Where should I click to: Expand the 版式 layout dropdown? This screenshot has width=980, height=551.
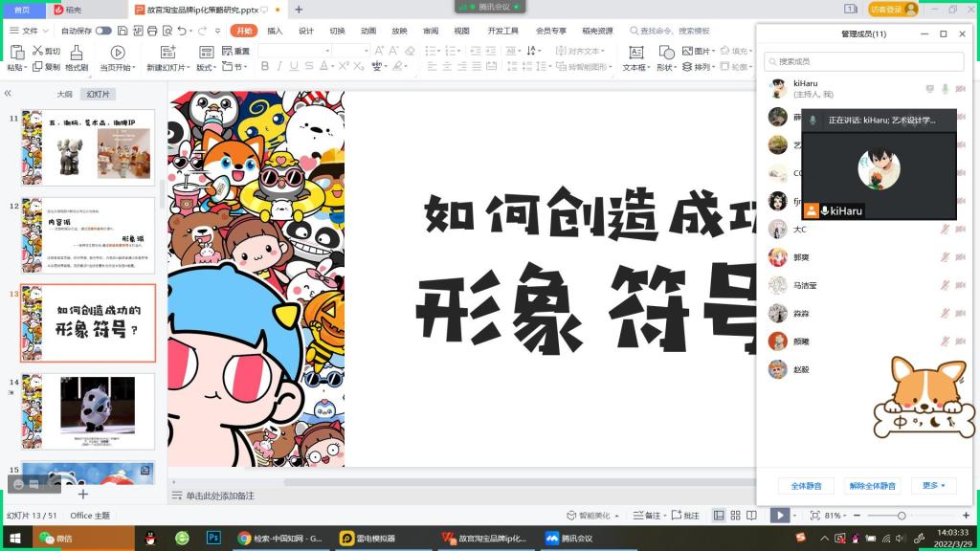[214, 68]
